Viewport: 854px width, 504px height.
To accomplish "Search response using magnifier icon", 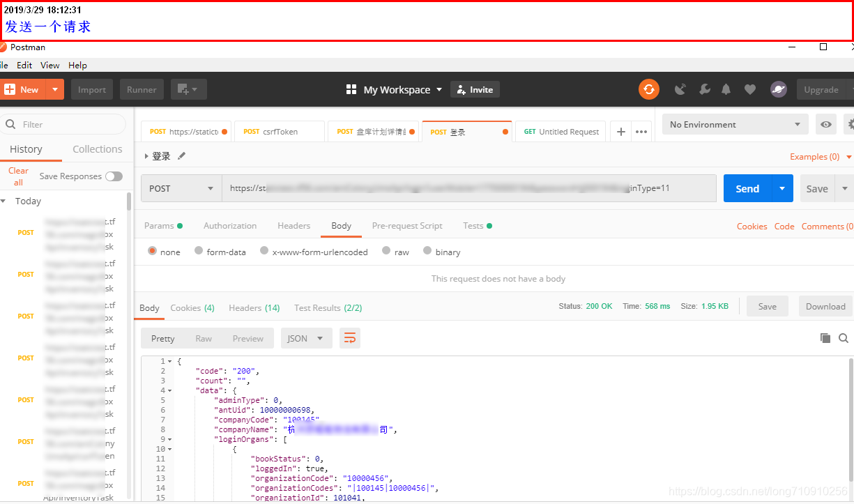I will pos(844,338).
